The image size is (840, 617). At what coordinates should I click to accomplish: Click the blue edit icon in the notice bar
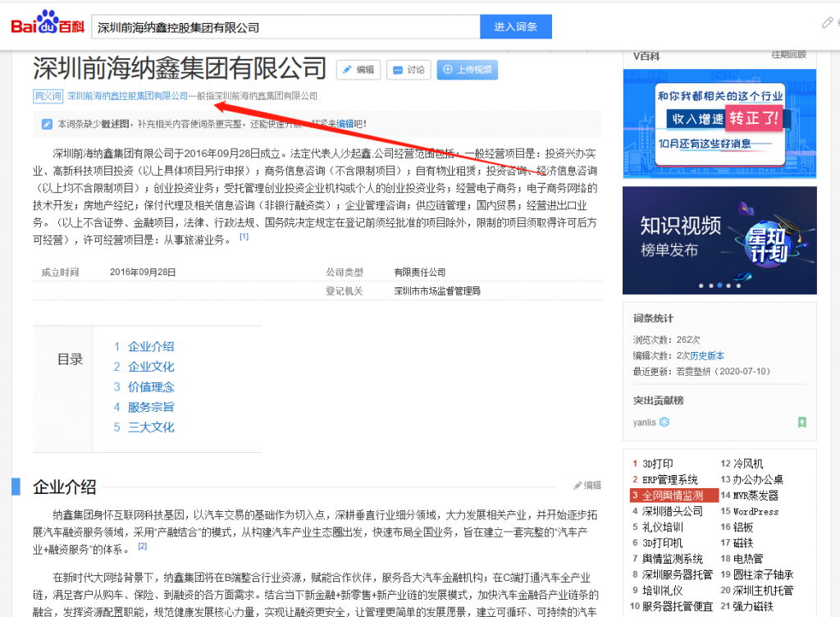pyautogui.click(x=47, y=124)
